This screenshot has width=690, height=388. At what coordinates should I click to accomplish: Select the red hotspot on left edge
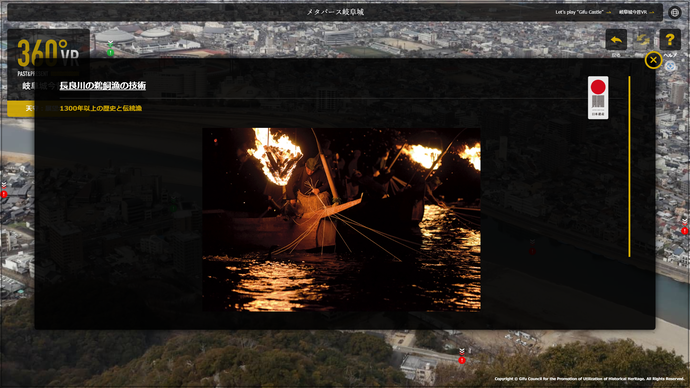[x=4, y=194]
